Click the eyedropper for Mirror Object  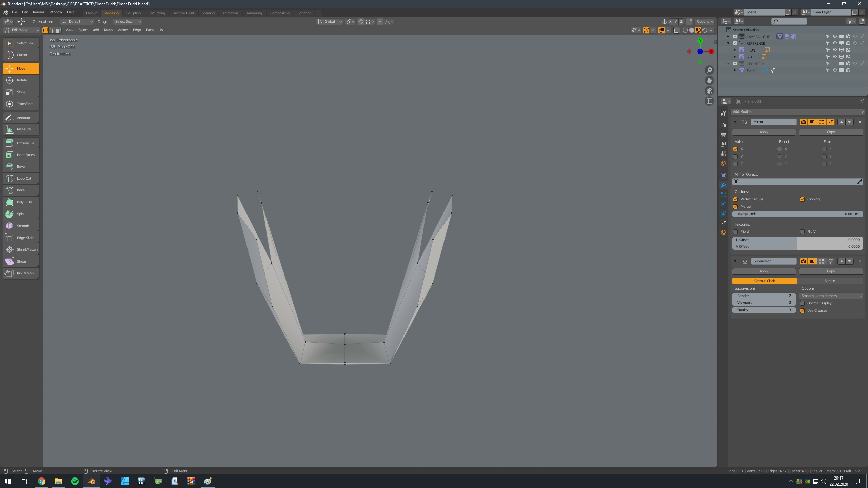[x=860, y=182]
